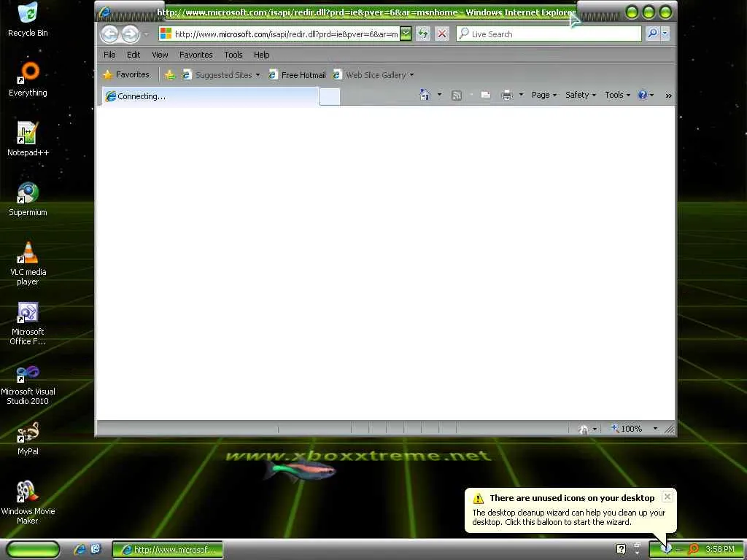Expand command bar overflow chevron
This screenshot has height=560, width=747.
[668, 96]
